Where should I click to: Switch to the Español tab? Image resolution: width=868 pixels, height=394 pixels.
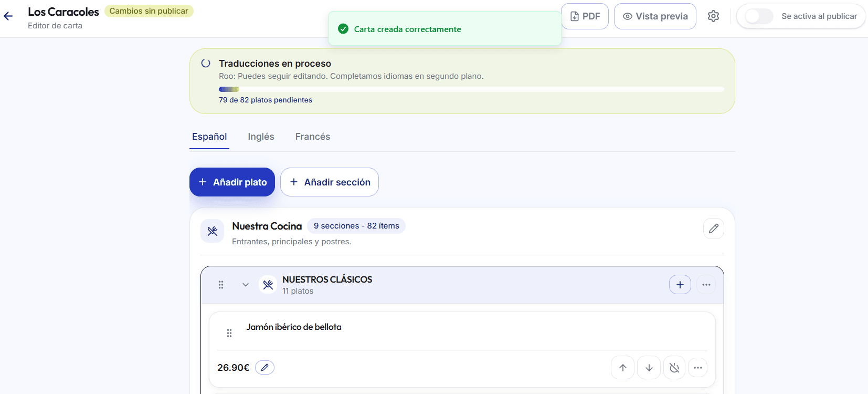pyautogui.click(x=209, y=137)
